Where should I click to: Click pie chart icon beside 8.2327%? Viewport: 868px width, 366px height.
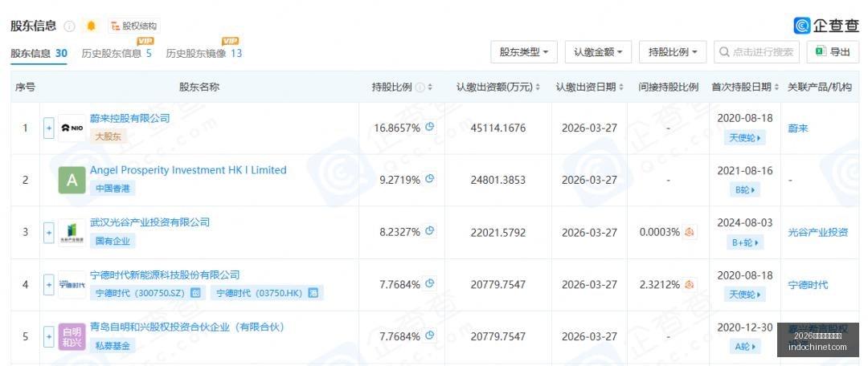pyautogui.click(x=429, y=231)
